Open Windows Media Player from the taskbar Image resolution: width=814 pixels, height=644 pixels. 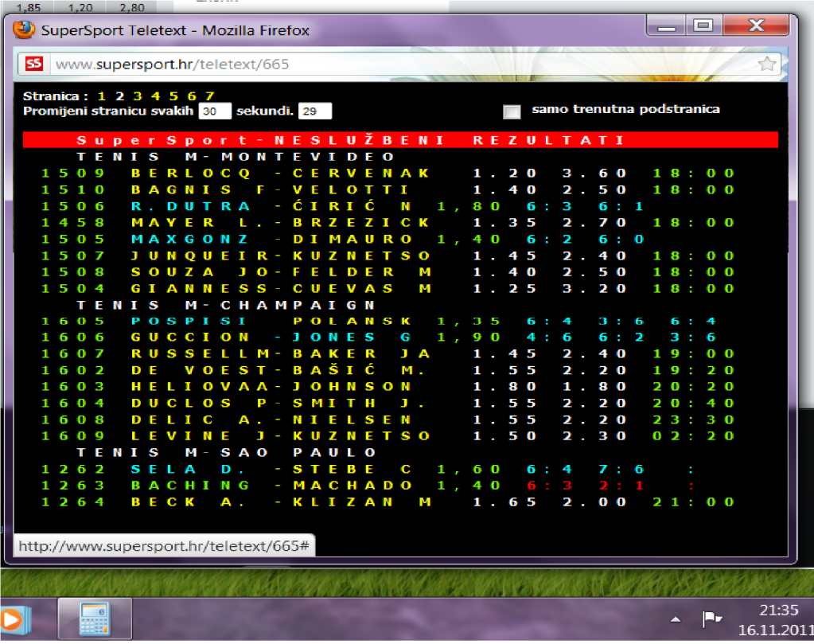coord(12,619)
